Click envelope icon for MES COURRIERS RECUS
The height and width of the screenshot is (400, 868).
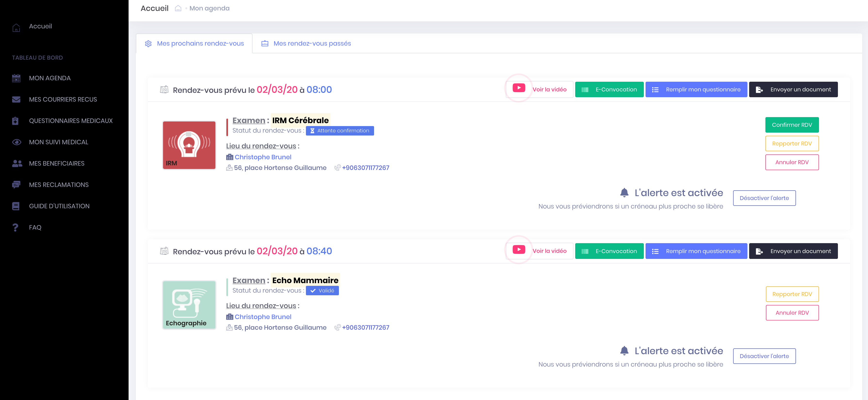16,99
